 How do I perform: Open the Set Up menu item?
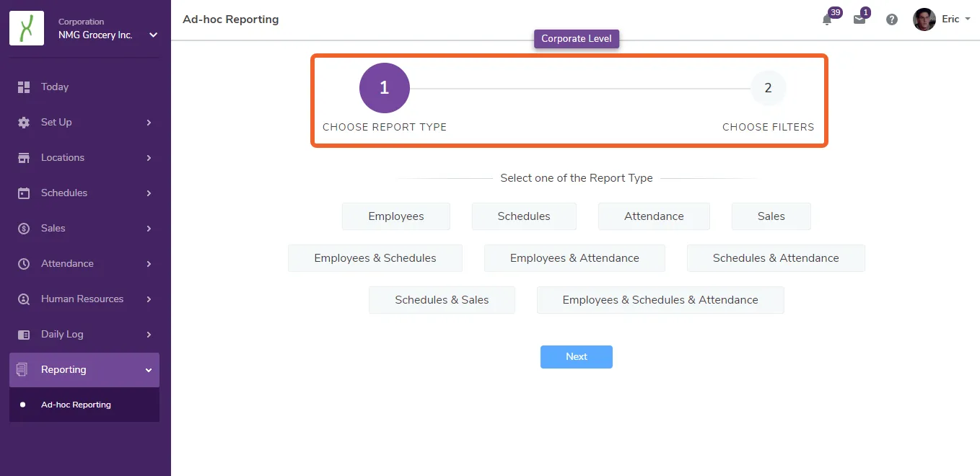(84, 123)
